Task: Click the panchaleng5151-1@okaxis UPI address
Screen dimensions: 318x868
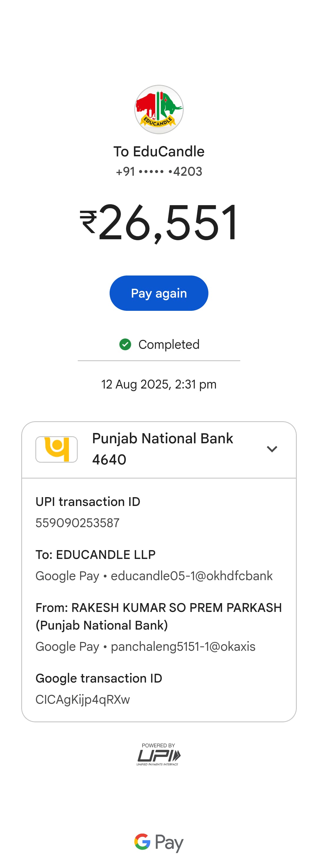Action: pos(183,647)
